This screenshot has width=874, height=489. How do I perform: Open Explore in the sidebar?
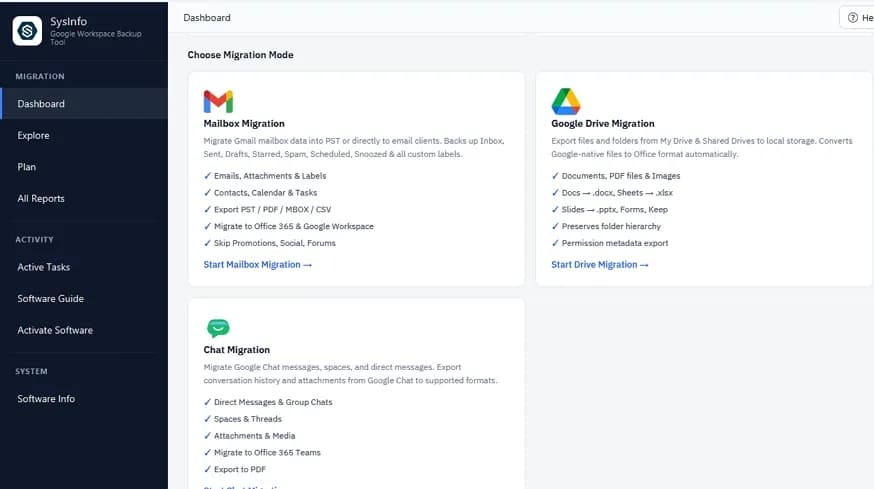pos(84,135)
